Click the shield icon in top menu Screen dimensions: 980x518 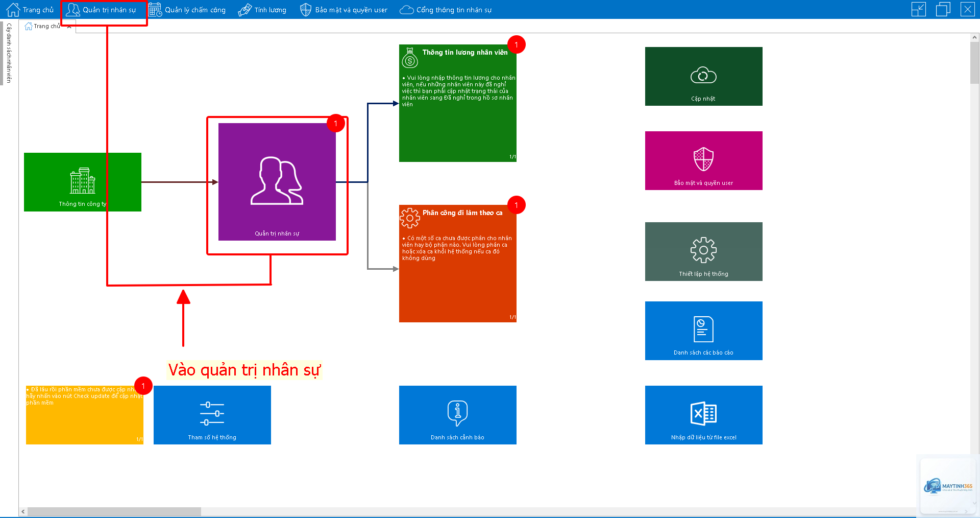coord(306,10)
